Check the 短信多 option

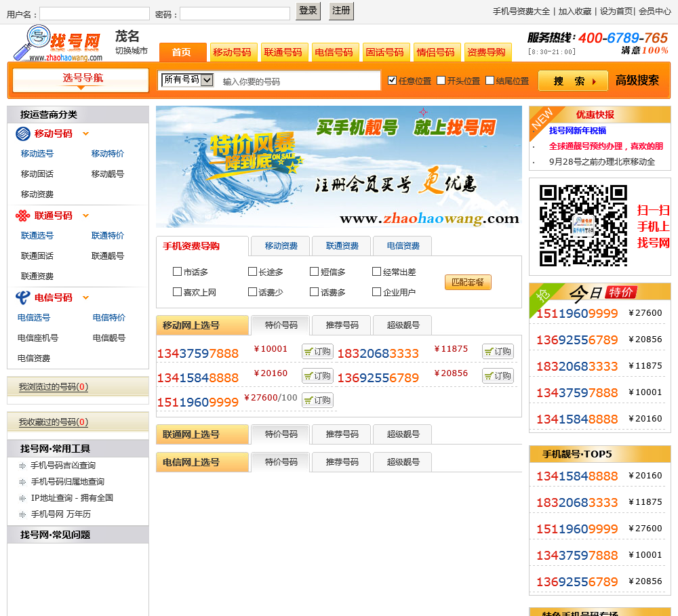[315, 272]
